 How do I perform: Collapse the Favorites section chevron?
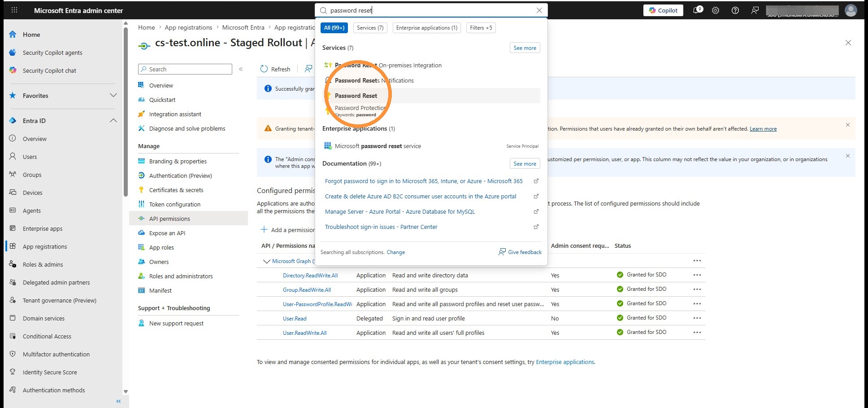click(113, 96)
